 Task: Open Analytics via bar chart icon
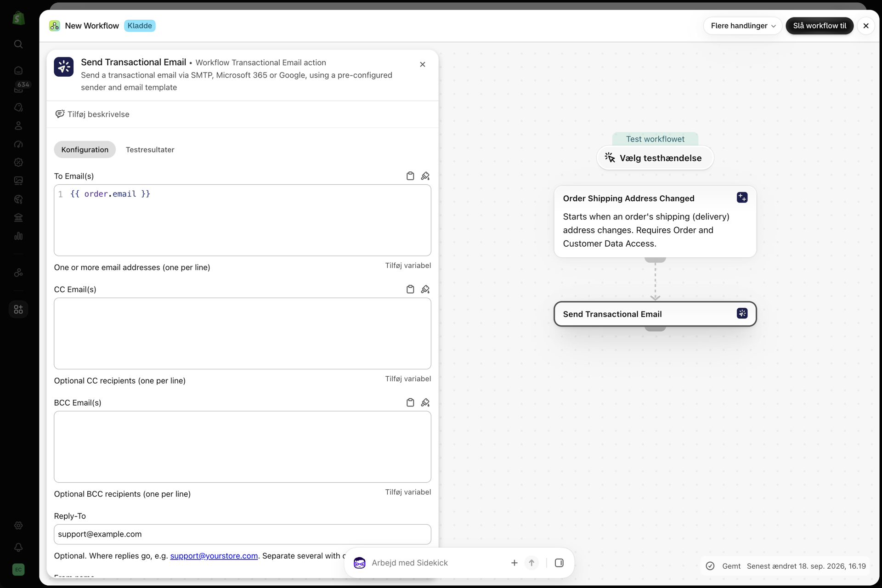click(18, 236)
